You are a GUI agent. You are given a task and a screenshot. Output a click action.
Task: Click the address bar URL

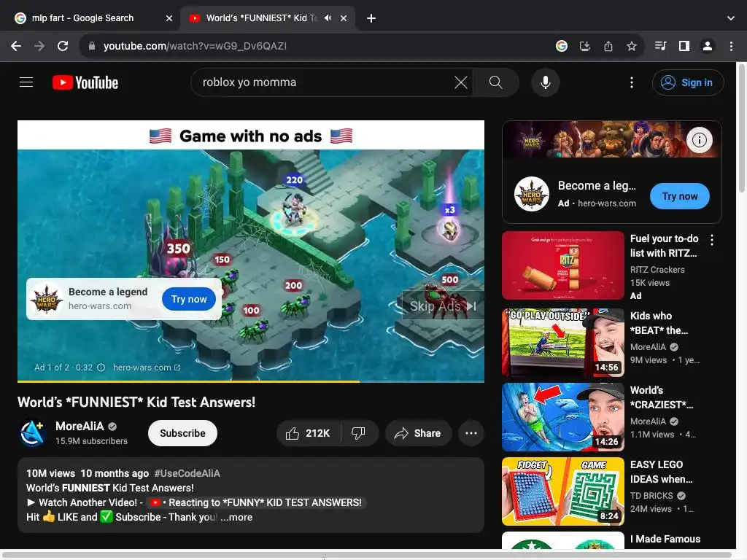(195, 46)
